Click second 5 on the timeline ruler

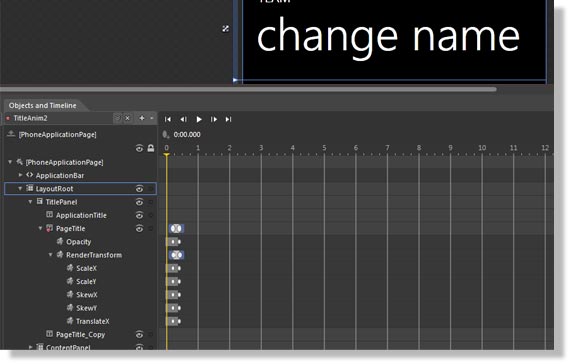click(324, 148)
